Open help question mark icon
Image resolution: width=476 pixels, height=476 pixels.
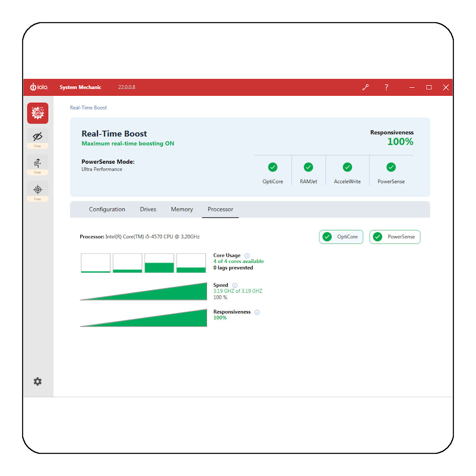click(x=386, y=87)
